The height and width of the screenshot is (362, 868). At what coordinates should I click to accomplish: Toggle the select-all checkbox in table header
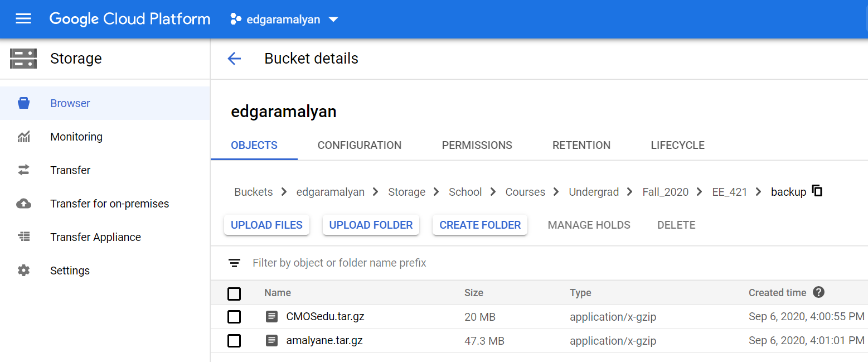pyautogui.click(x=234, y=293)
